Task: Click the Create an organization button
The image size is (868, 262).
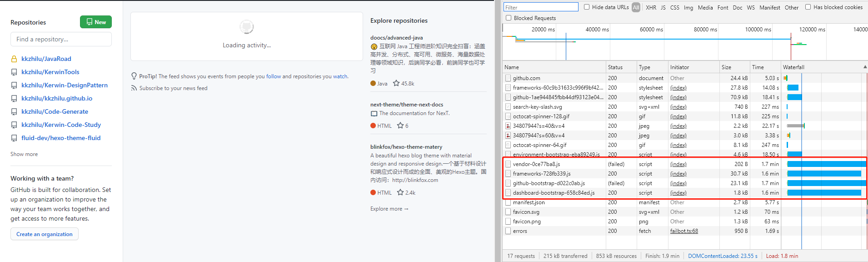Action: click(45, 234)
